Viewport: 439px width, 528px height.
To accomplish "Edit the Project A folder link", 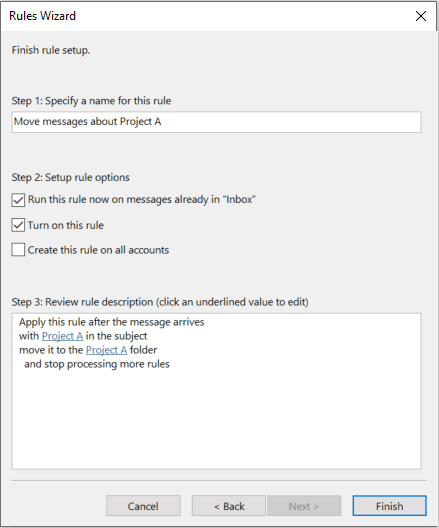I will pos(106,350).
